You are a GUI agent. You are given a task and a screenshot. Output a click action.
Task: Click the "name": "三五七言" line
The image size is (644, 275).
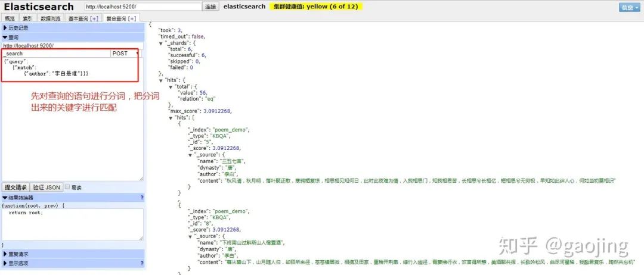[221, 161]
